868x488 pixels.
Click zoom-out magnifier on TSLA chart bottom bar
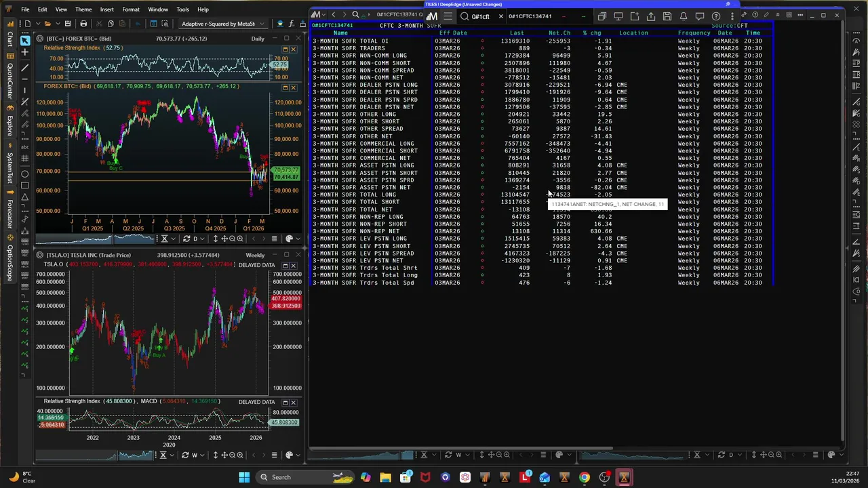tap(232, 455)
